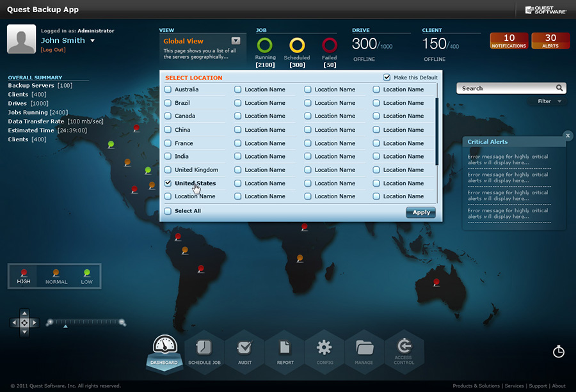Viewport: 576px width, 392px height.
Task: Click the green Running jobs ring
Action: [x=265, y=45]
